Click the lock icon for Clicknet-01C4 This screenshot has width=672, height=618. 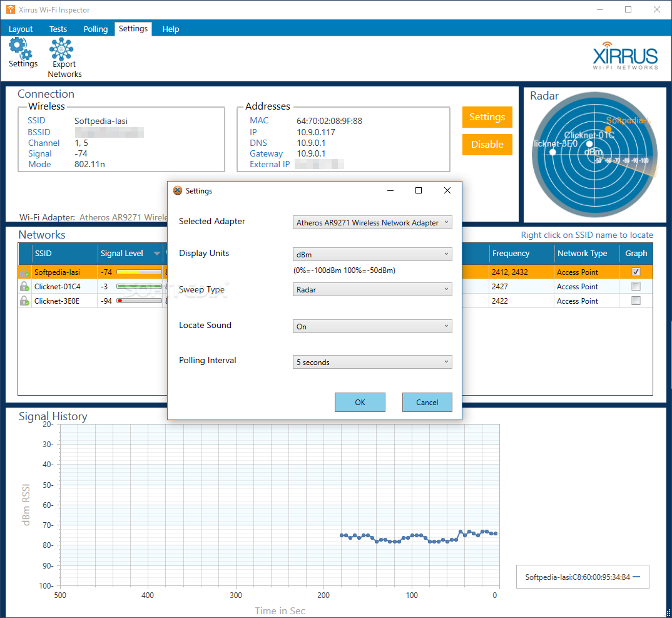[x=24, y=287]
